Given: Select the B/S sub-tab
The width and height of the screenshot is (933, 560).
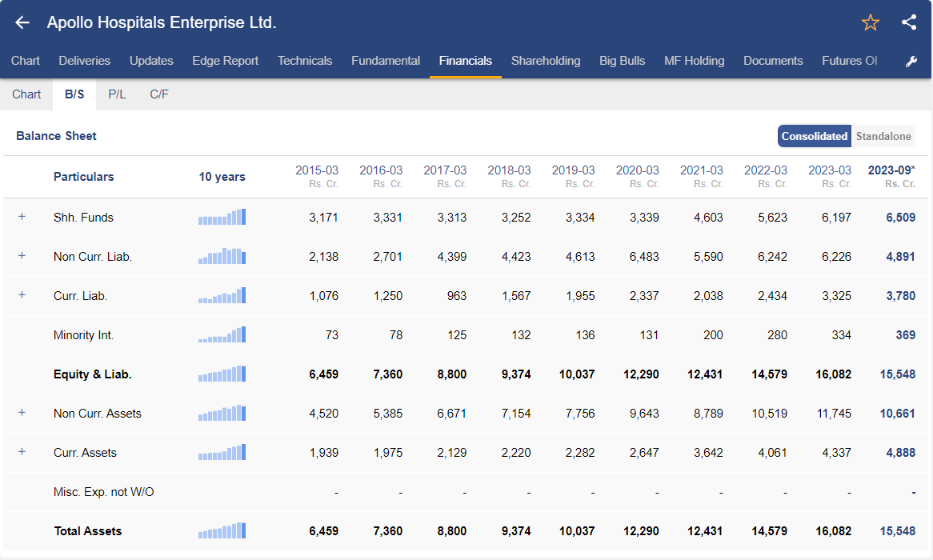Looking at the screenshot, I should (x=74, y=94).
